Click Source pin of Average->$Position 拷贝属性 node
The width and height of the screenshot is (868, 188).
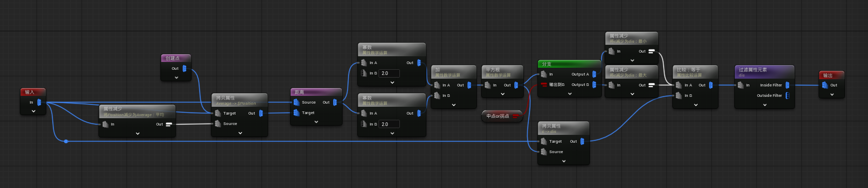tap(217, 123)
